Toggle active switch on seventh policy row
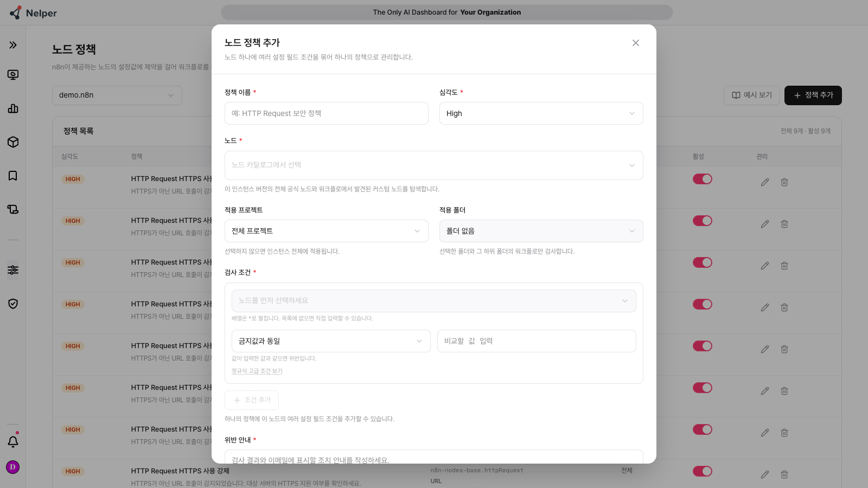The height and width of the screenshot is (488, 868). coord(703,429)
